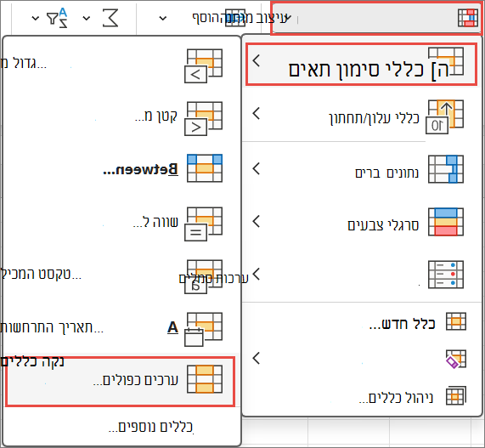The height and width of the screenshot is (448, 485).
Task: Click the Conditional Formatting icon in the ribbon
Action: 468,18
